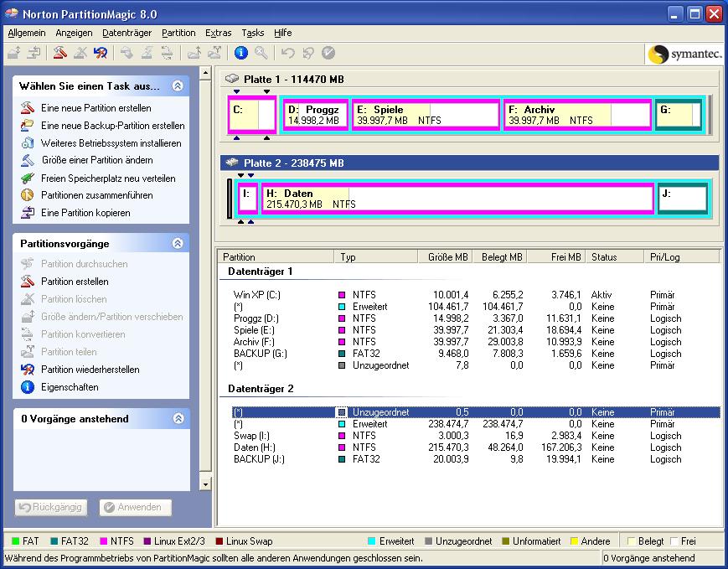Click icon beside 'Eine neue Backup-Partition erstellen'
This screenshot has width=728, height=569.
pos(28,126)
